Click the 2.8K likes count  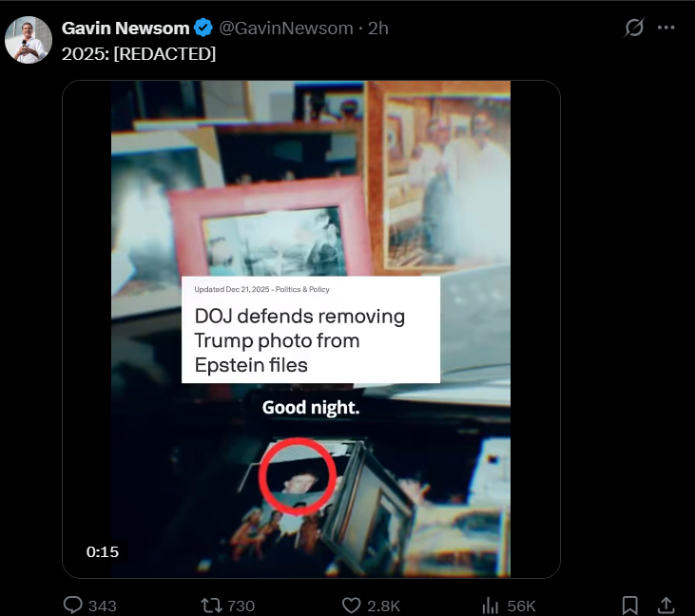point(384,606)
